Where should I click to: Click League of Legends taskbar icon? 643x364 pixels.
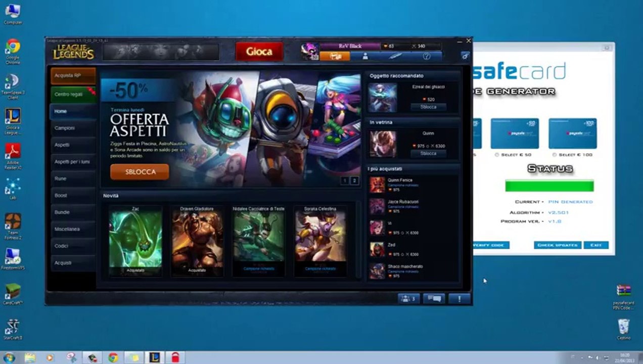(x=155, y=358)
